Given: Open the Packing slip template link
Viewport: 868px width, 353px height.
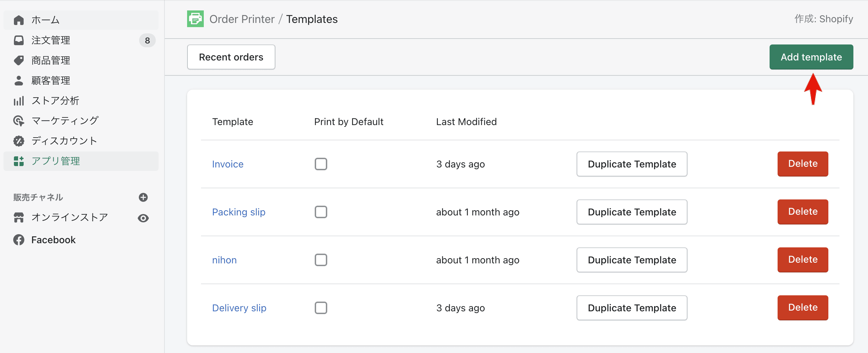Looking at the screenshot, I should pyautogui.click(x=239, y=212).
